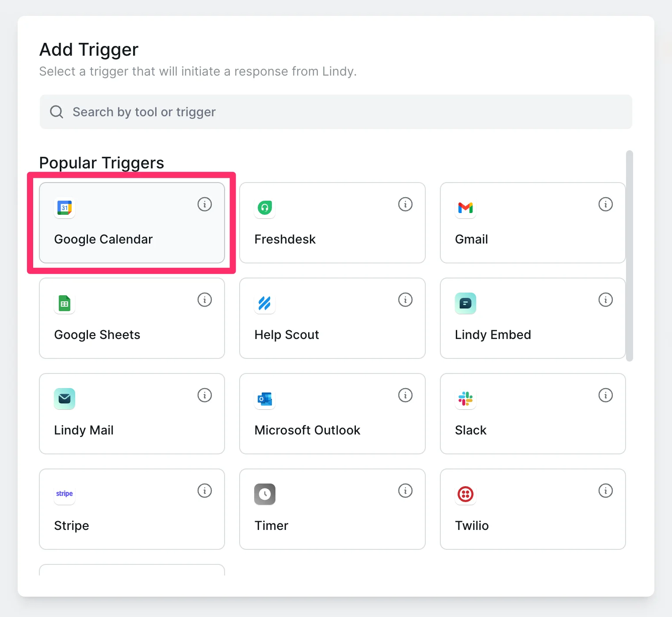This screenshot has height=617, width=672.
Task: Show info for Lindy Mail trigger
Action: (x=205, y=395)
